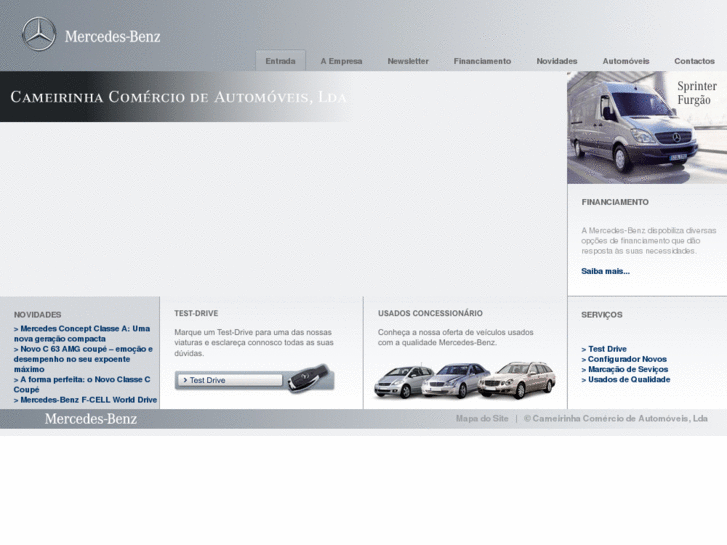727x545 pixels.
Task: Click the footer copyright Cameirinha Comércio text
Action: click(x=616, y=418)
